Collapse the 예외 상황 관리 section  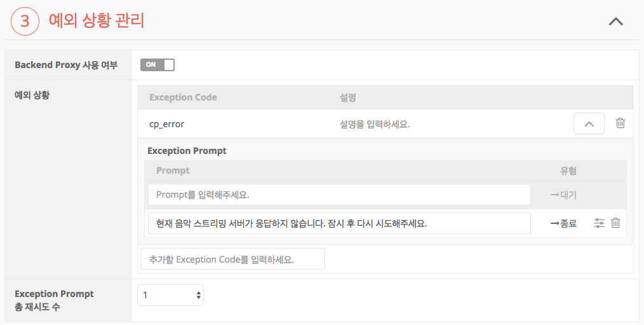pyautogui.click(x=615, y=21)
